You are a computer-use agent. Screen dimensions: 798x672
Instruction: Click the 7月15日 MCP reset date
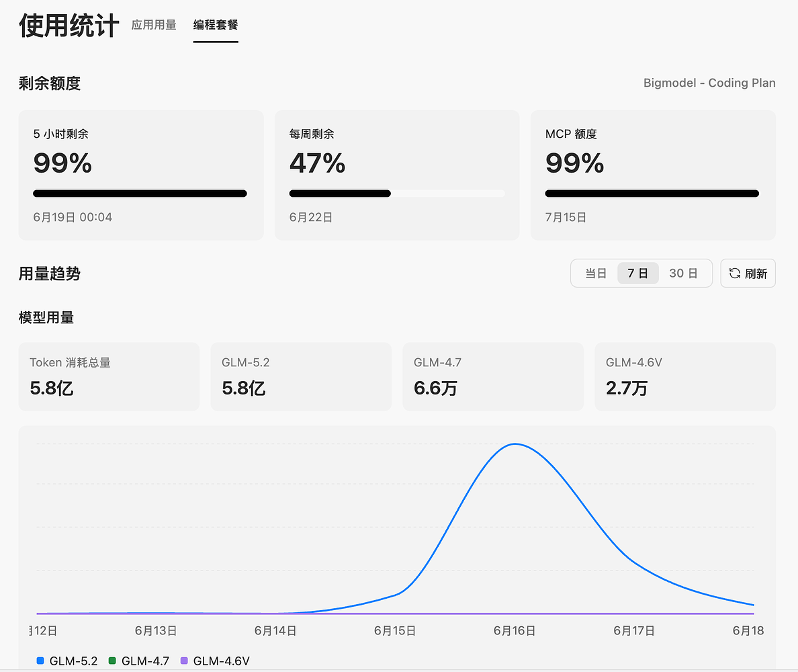tap(566, 217)
